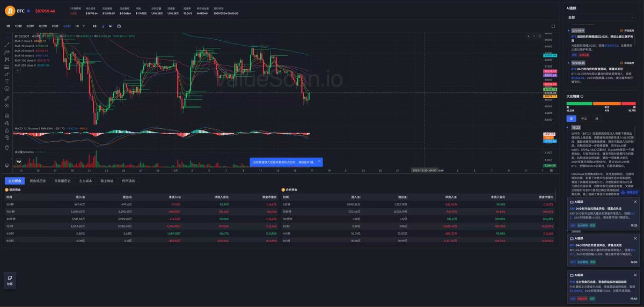Viewport: 644px width, 307px height.
Task: Select the ruler measure tool
Action: [7, 98]
